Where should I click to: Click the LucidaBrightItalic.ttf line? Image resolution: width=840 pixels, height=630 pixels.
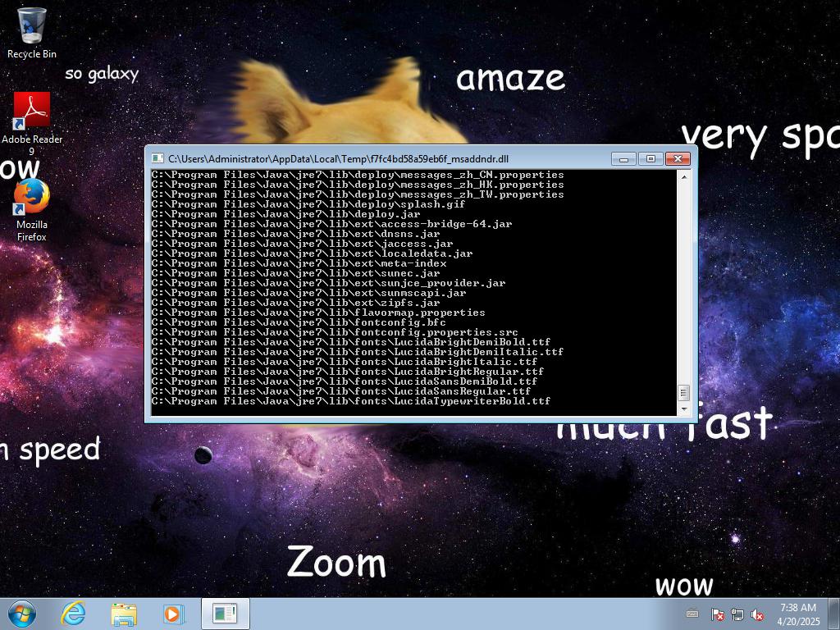(345, 362)
